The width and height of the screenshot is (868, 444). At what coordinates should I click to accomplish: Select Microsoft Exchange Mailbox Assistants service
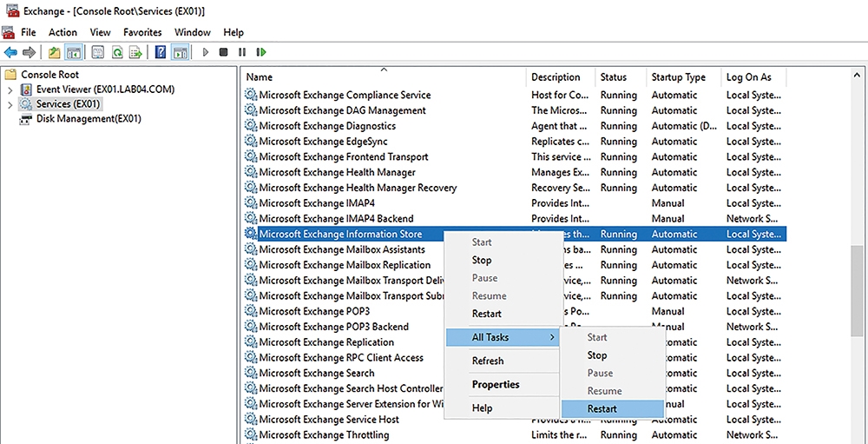pos(342,249)
